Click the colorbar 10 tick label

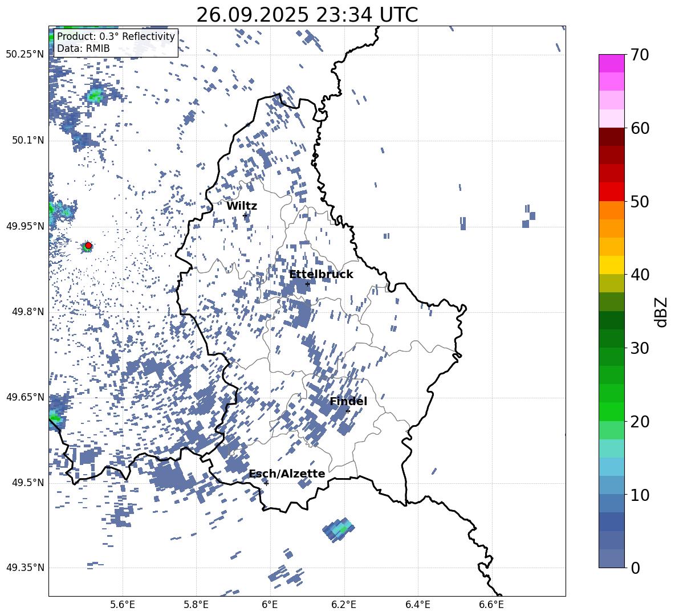pyautogui.click(x=640, y=495)
